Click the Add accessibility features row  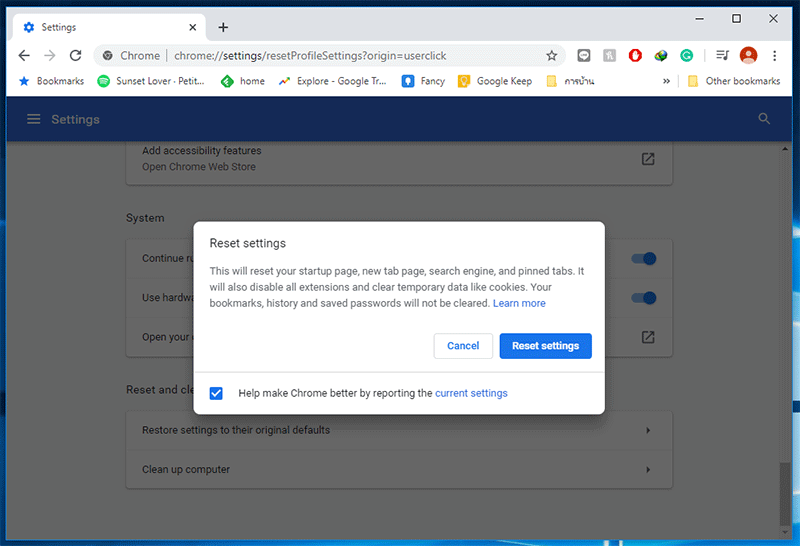[x=399, y=159]
